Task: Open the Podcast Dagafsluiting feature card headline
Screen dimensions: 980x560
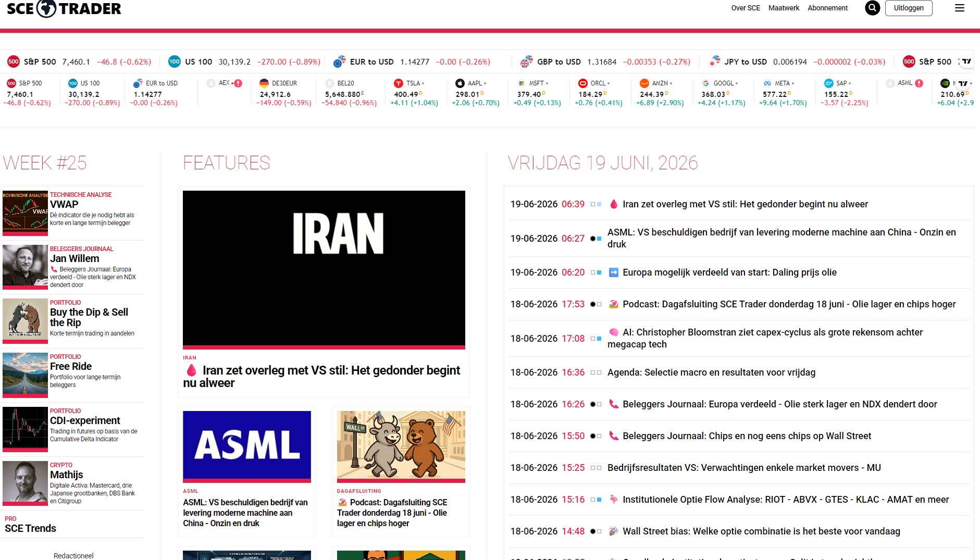Action: (392, 513)
